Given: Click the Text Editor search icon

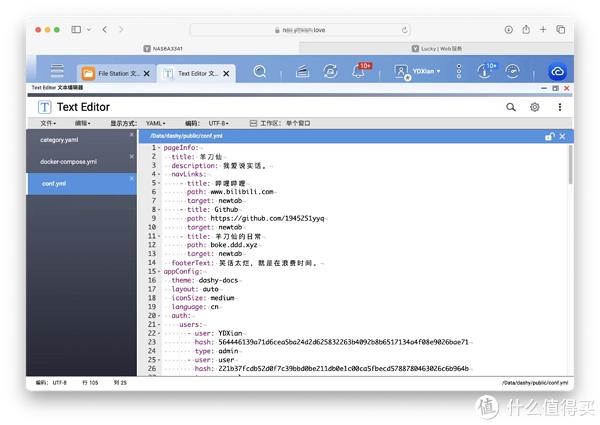Looking at the screenshot, I should (x=511, y=107).
